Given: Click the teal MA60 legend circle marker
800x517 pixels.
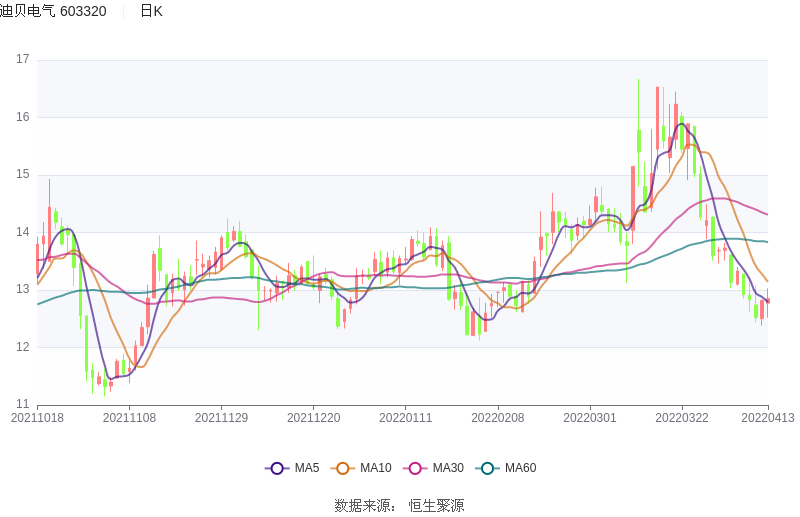Looking at the screenshot, I should point(487,468).
